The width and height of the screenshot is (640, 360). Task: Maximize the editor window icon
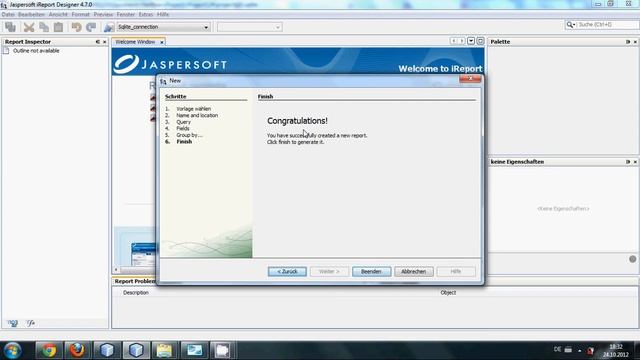(480, 41)
